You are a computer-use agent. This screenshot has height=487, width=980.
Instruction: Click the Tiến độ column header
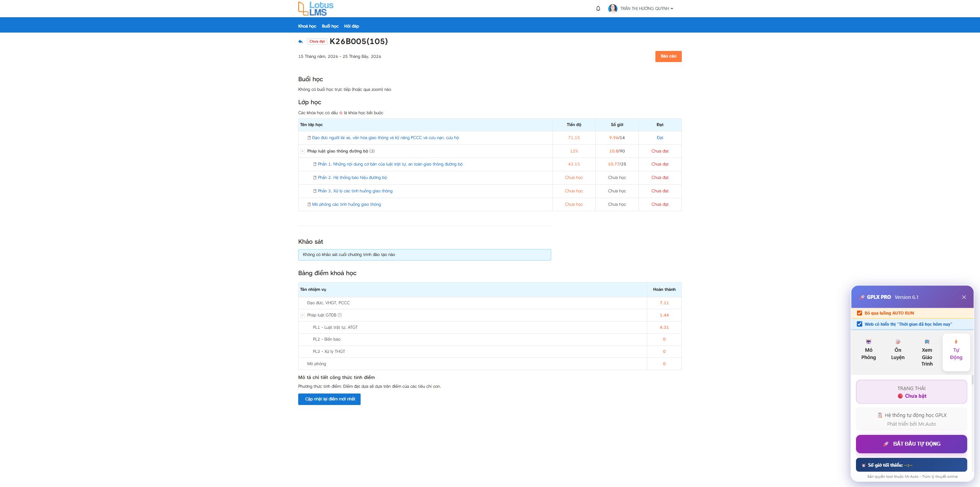[574, 125]
